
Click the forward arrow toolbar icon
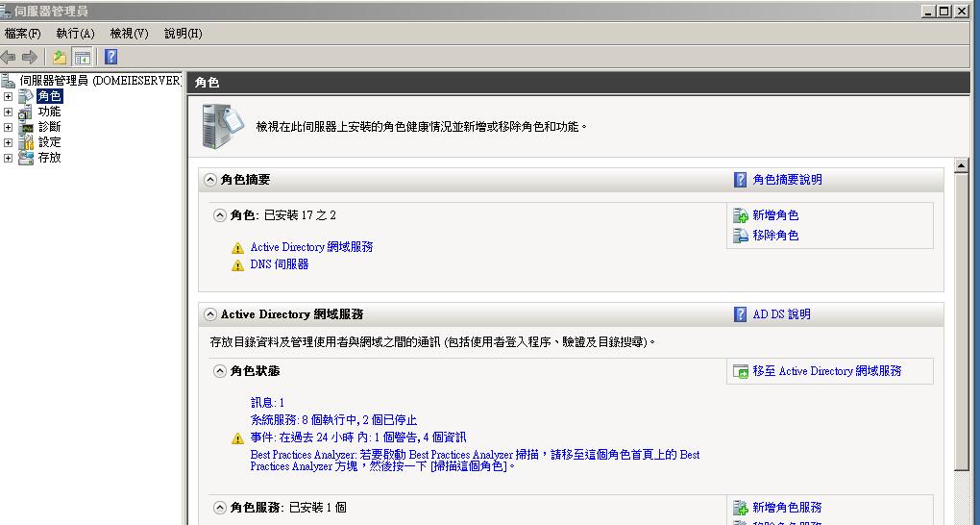tap(29, 57)
